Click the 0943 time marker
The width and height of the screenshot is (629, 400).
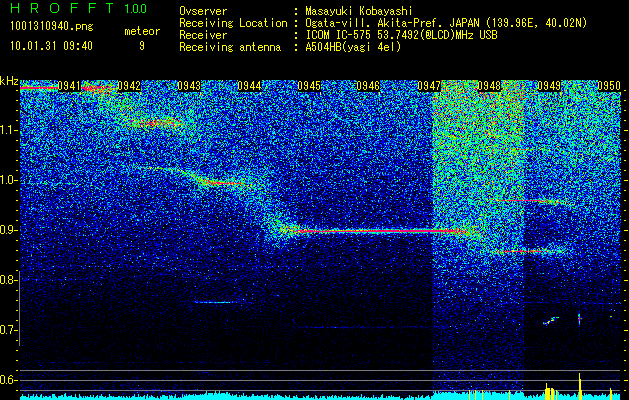point(189,86)
